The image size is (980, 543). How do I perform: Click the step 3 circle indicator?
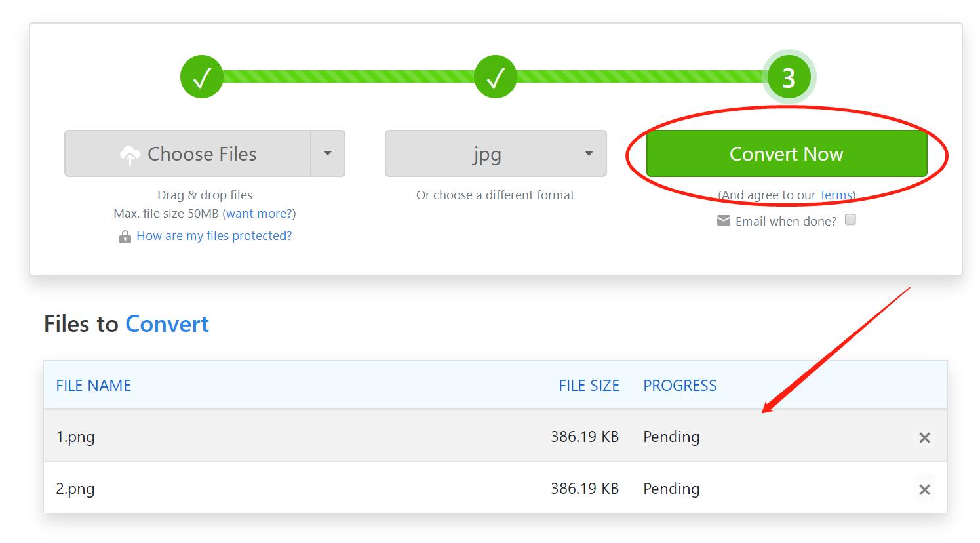pos(789,77)
